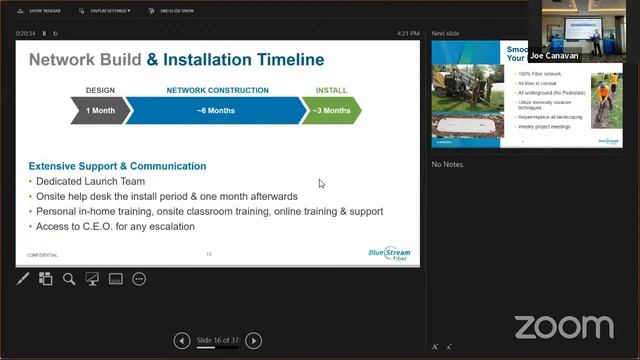The height and width of the screenshot is (360, 640).
Task: Click the 100% Fiber network line in preview
Action: tap(540, 74)
